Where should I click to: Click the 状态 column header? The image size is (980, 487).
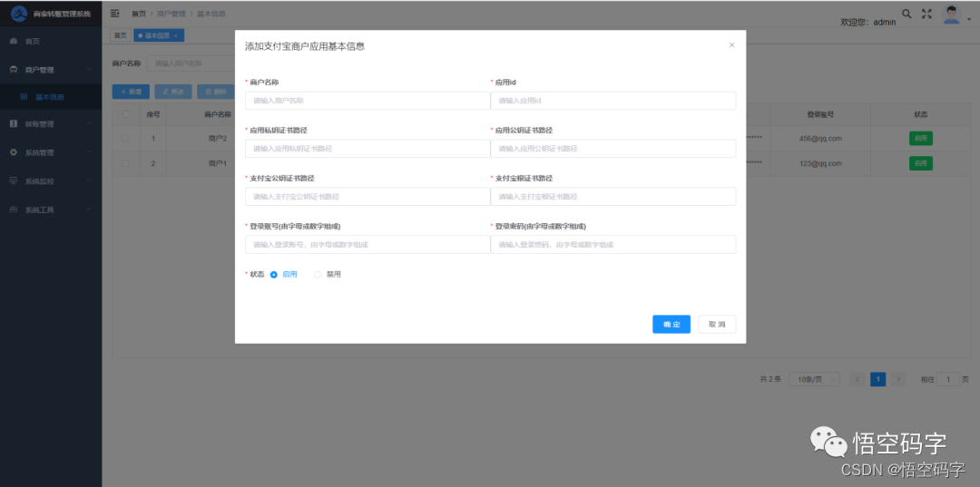point(921,114)
